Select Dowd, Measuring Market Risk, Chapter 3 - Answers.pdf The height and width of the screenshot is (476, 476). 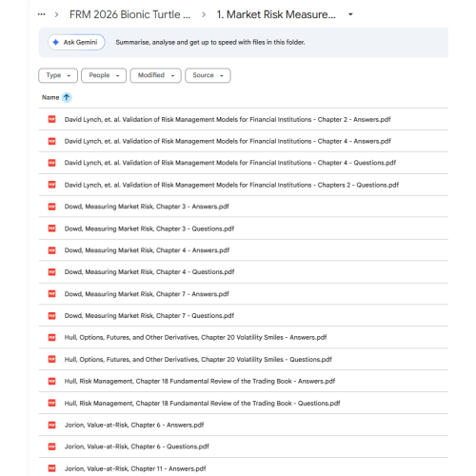[x=147, y=207]
